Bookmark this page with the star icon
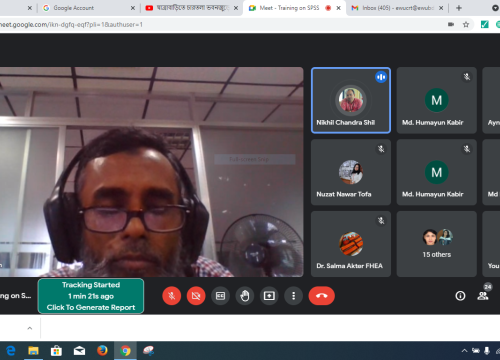Image resolution: width=500 pixels, height=360 pixels. [466, 24]
